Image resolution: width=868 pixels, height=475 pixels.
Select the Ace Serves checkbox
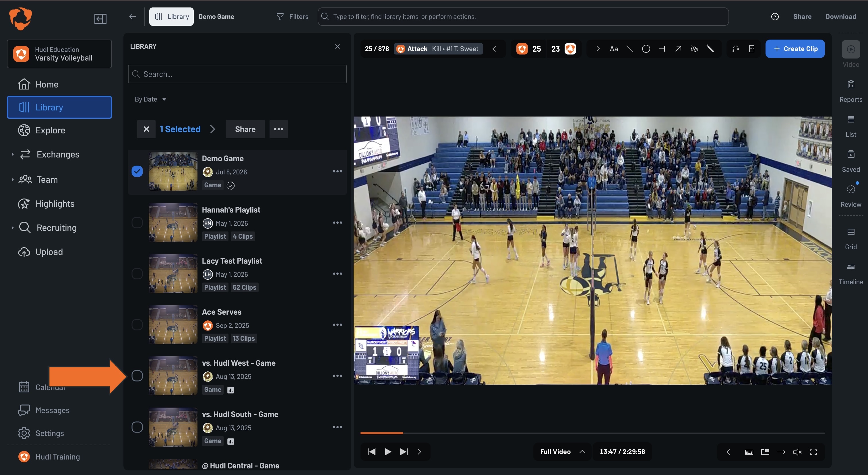click(x=137, y=325)
